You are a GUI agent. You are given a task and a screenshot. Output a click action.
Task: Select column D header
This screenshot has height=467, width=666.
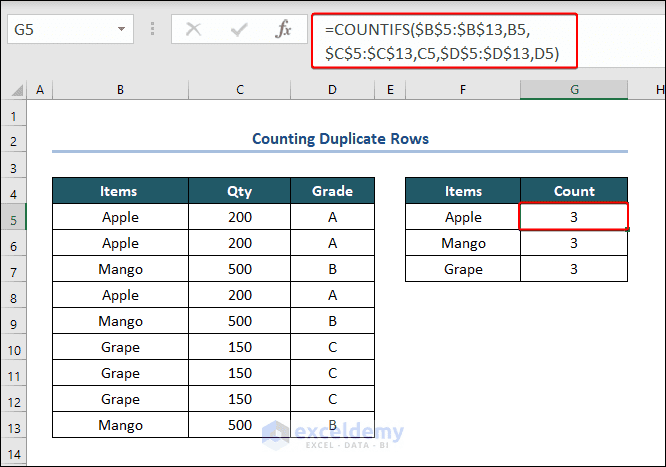coord(333,90)
